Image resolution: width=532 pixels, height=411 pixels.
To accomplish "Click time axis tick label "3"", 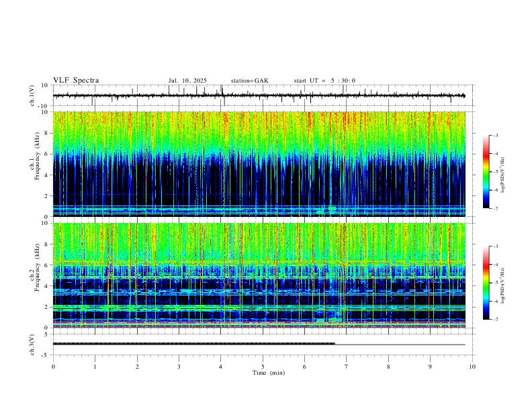I will (x=179, y=367).
